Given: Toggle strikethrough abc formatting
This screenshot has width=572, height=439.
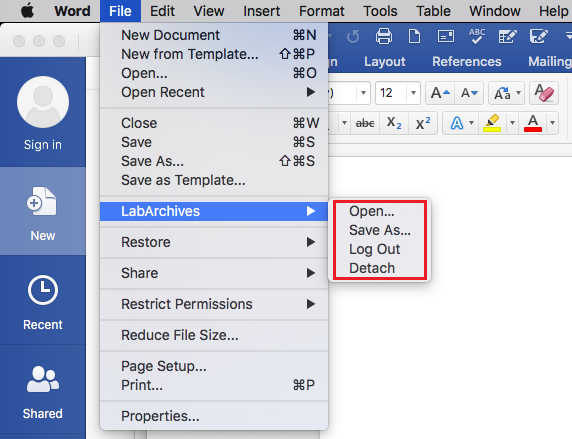Looking at the screenshot, I should (x=365, y=123).
